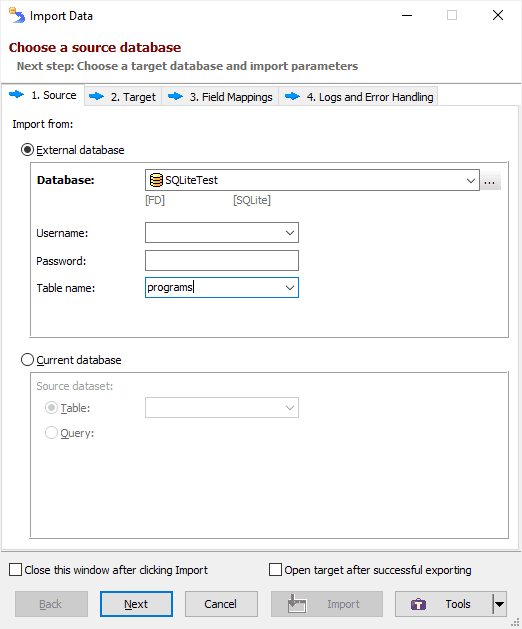Switch to the 3. Field Mappings tab
This screenshot has width=522, height=629.
(x=220, y=97)
